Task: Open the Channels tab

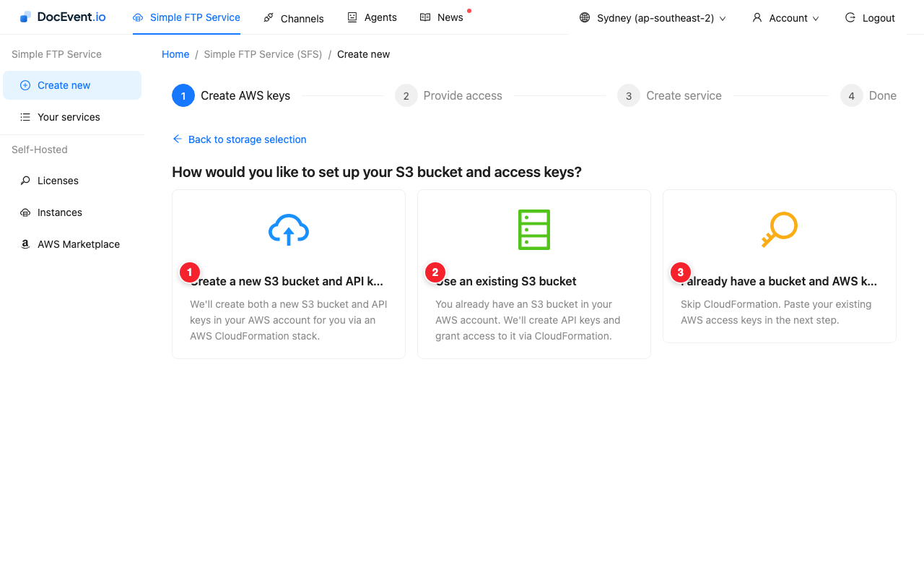Action: pyautogui.click(x=294, y=18)
